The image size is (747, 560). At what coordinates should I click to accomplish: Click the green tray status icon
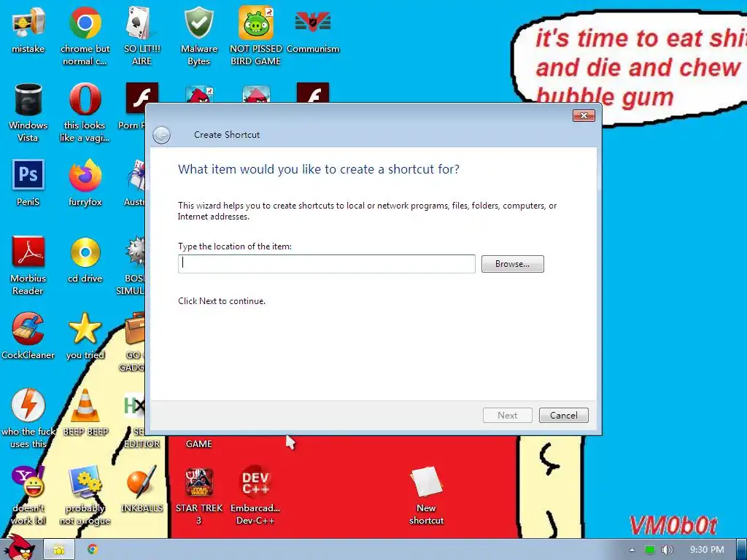[x=650, y=550]
